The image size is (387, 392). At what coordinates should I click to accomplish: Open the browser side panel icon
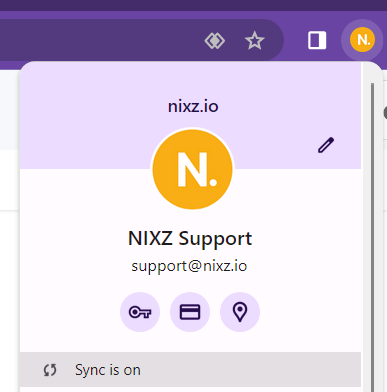[317, 40]
